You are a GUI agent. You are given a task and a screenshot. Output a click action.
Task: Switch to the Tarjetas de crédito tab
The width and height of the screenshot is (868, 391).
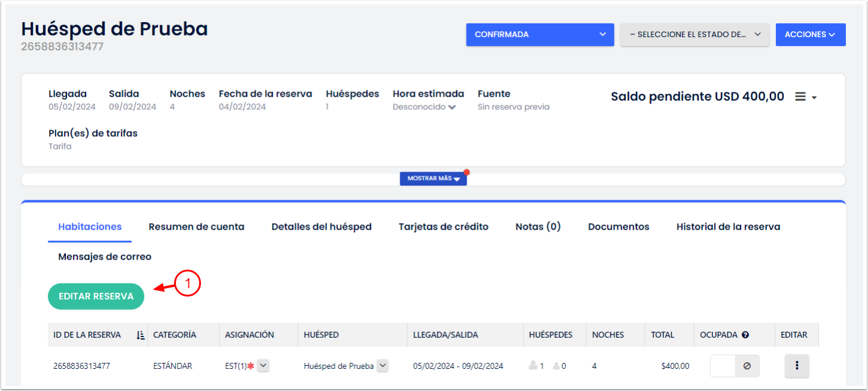(x=443, y=227)
